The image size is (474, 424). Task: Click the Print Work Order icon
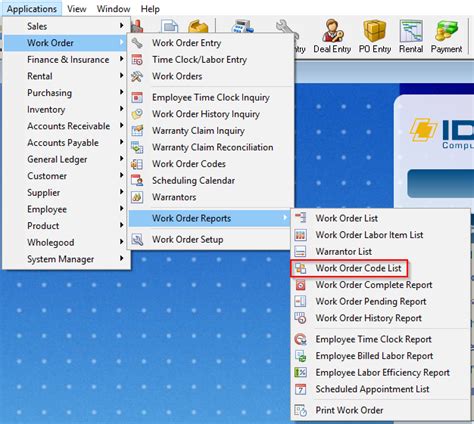pyautogui.click(x=301, y=410)
